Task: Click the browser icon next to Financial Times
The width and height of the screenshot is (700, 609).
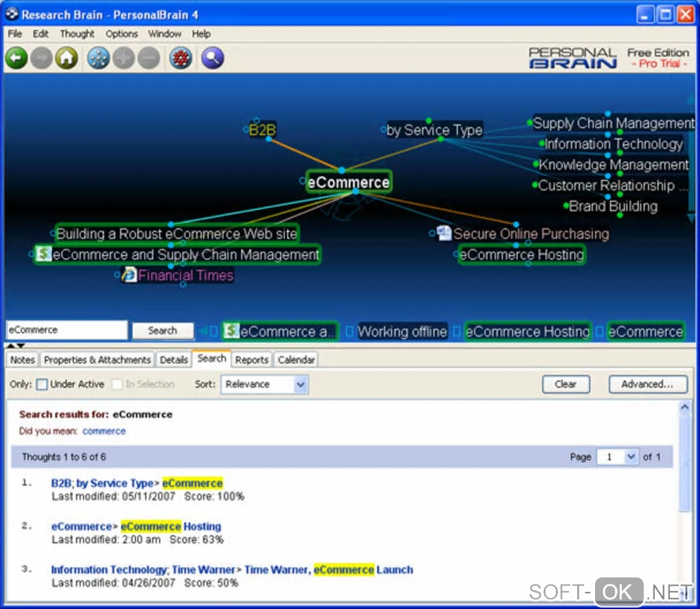Action: [x=129, y=275]
